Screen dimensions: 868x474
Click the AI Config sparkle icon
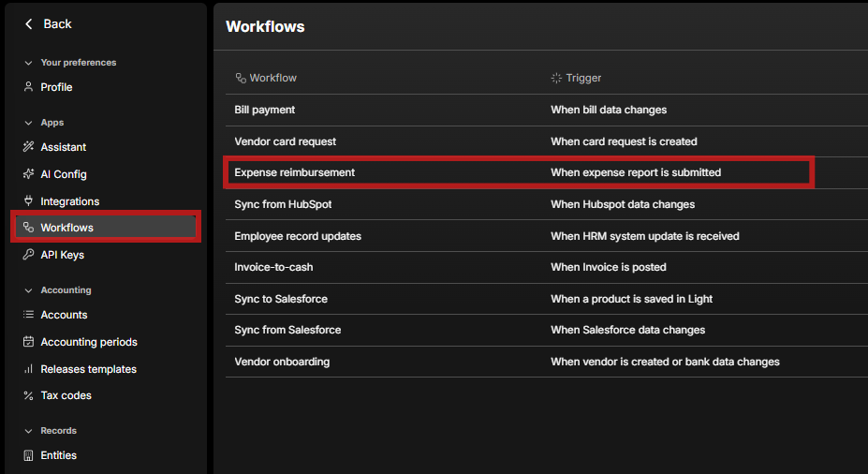point(28,174)
